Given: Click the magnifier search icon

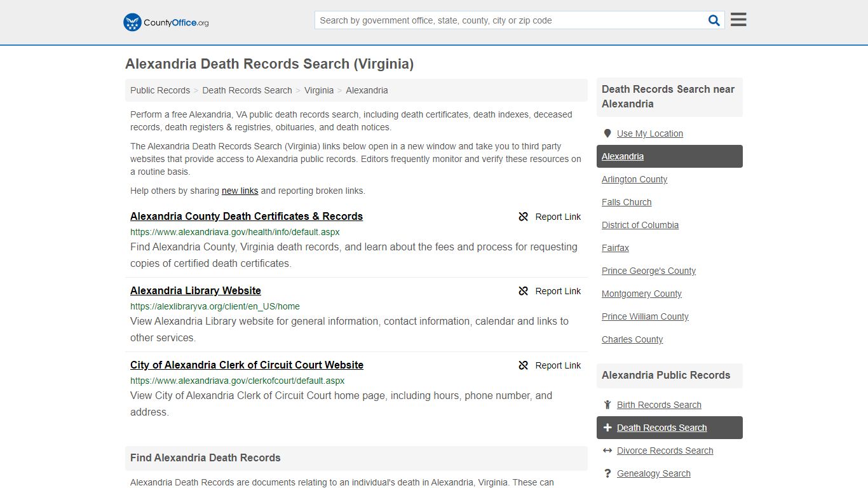Looking at the screenshot, I should pyautogui.click(x=714, y=20).
